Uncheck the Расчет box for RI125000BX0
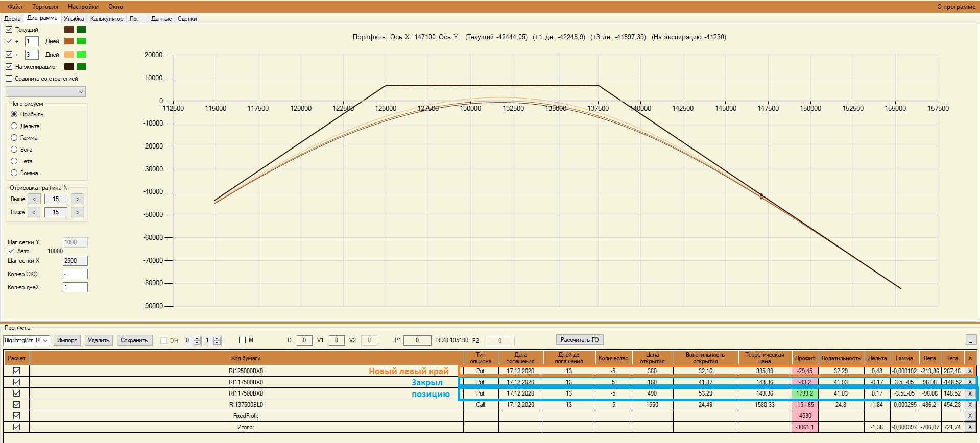980x443 pixels. (x=16, y=371)
